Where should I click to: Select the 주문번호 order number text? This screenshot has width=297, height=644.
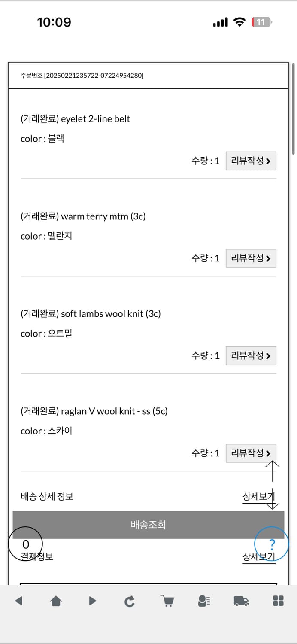(82, 75)
